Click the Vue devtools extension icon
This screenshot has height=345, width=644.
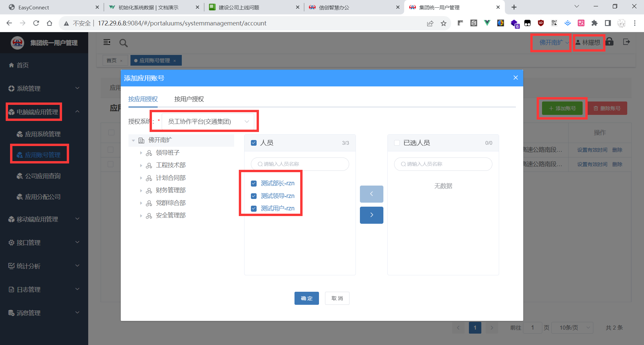[x=487, y=23]
